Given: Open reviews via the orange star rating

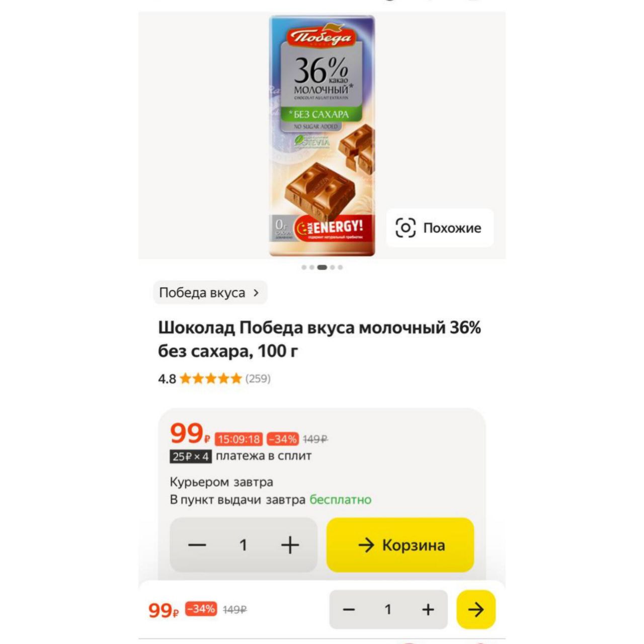Looking at the screenshot, I should [x=211, y=379].
